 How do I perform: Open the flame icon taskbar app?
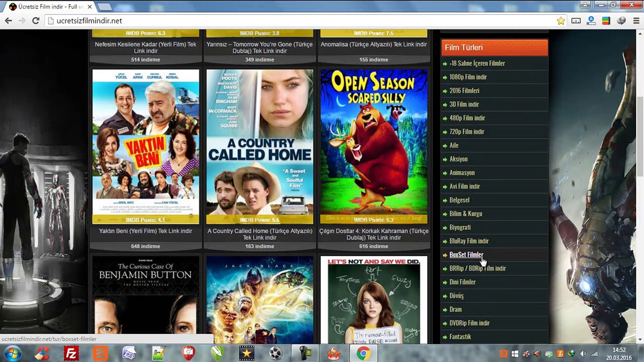pyautogui.click(x=334, y=353)
